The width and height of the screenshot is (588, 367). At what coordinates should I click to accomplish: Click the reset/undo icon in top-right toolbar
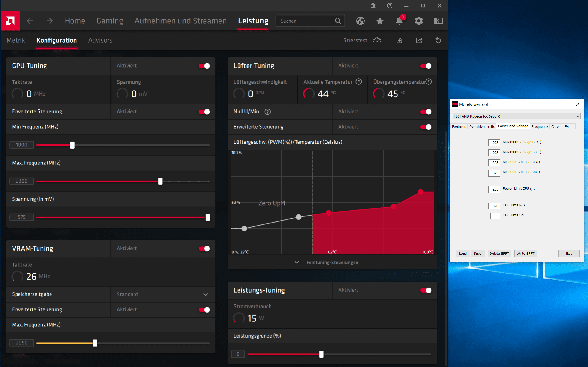coord(438,40)
